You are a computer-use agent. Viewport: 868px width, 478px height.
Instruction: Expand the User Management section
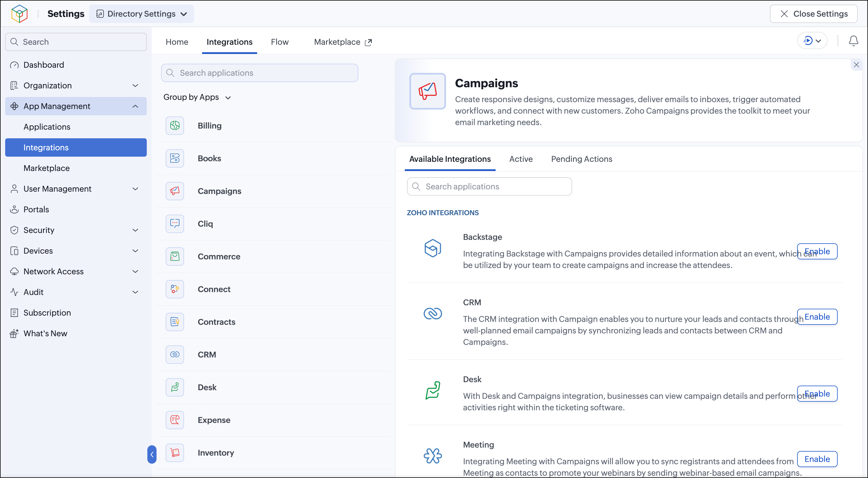(135, 189)
